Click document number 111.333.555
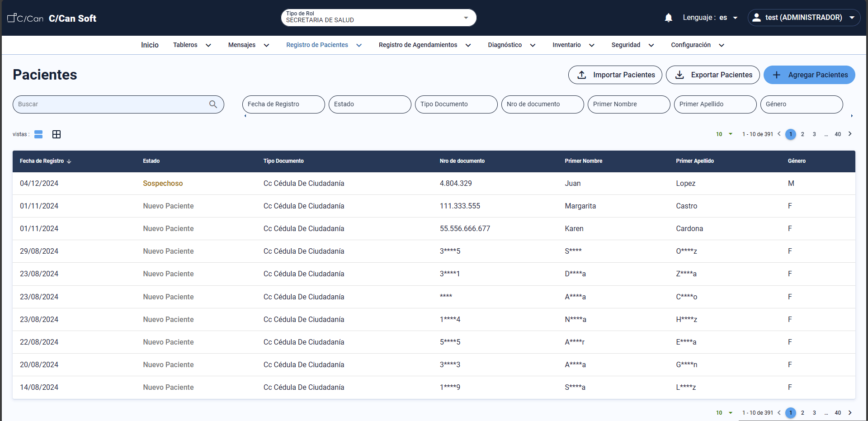Image resolution: width=868 pixels, height=421 pixels. point(460,206)
